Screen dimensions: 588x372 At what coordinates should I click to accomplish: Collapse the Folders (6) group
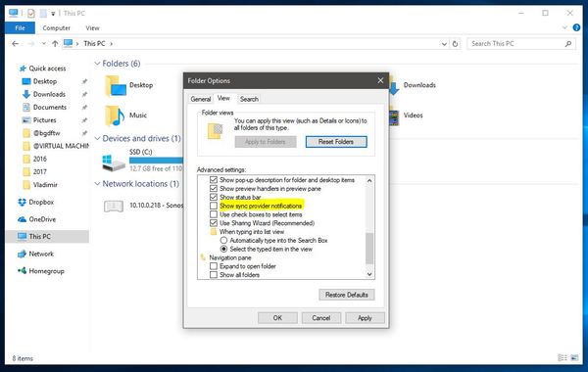97,64
